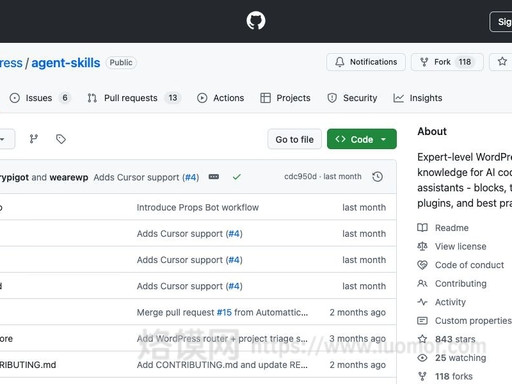
Task: Expand commit message ellipsis button
Action: pyautogui.click(x=214, y=177)
